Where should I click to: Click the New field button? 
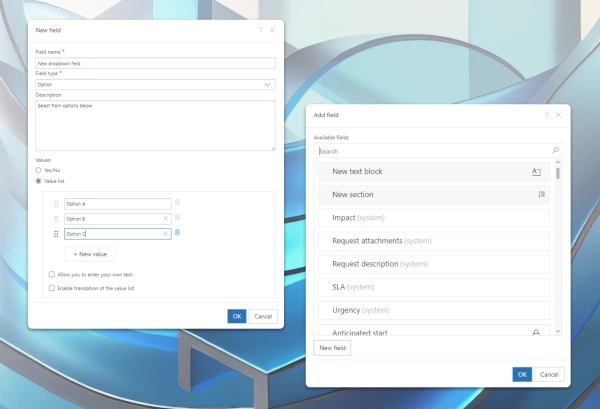coord(332,348)
